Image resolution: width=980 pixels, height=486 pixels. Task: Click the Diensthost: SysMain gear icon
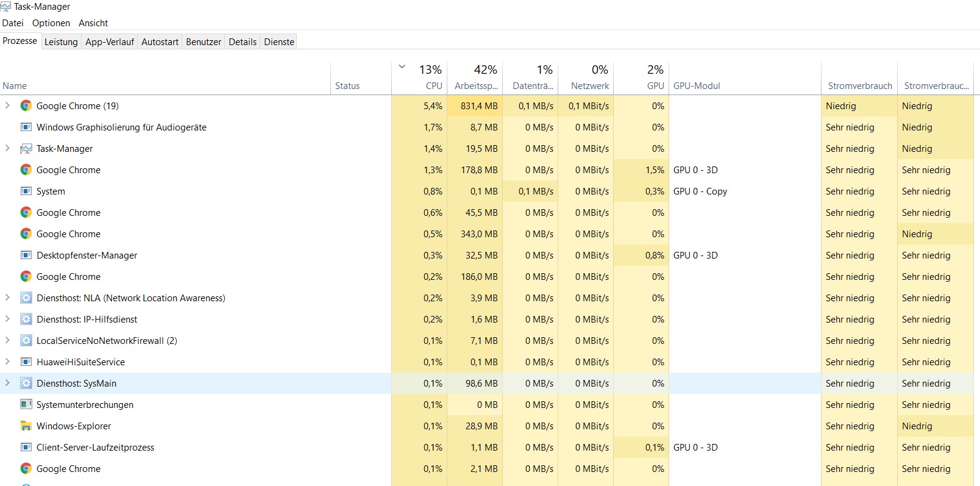(x=26, y=383)
